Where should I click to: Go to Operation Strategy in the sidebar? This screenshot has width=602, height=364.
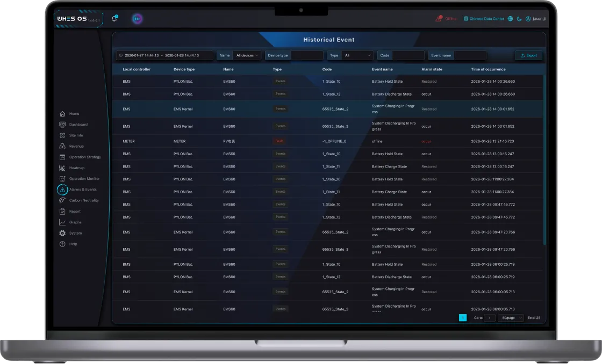coord(84,157)
